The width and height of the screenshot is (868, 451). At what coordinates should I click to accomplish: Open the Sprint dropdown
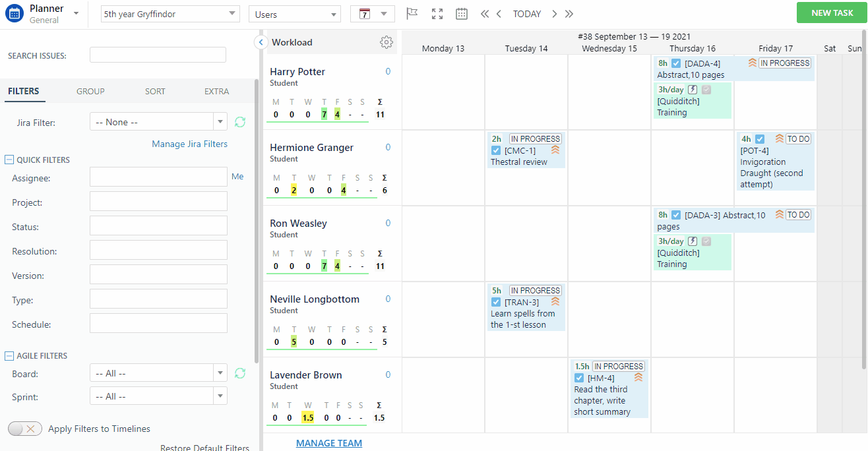(x=158, y=396)
